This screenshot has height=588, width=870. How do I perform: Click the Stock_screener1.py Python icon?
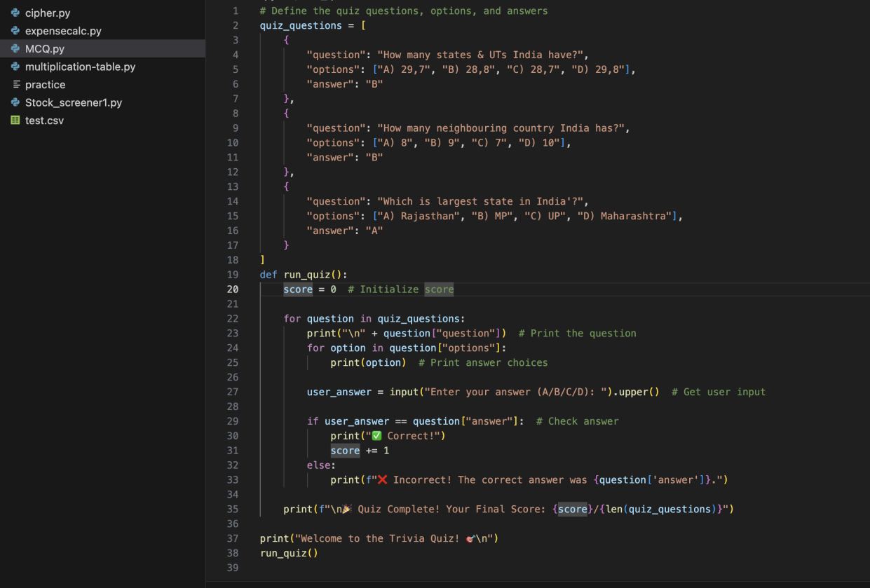tap(15, 102)
